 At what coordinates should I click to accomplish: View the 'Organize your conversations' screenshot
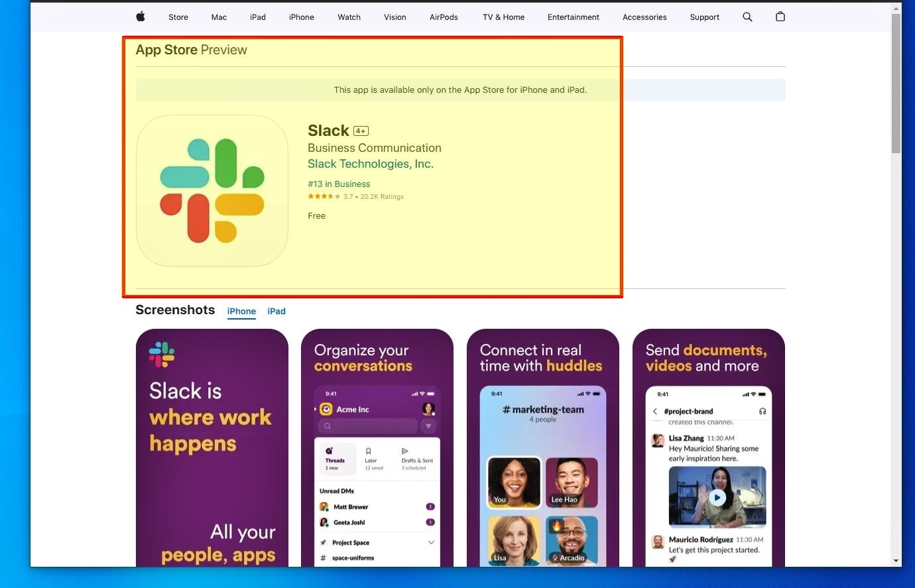(x=377, y=447)
